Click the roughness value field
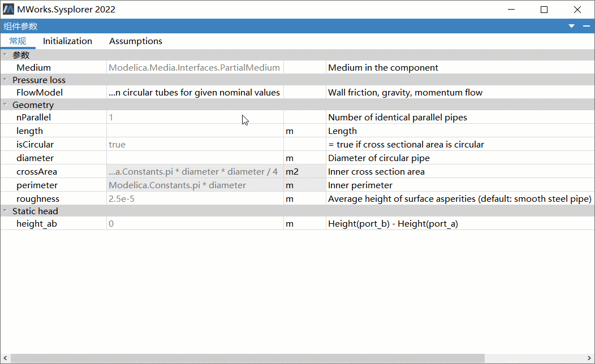Image resolution: width=595 pixels, height=364 pixels. pos(195,198)
